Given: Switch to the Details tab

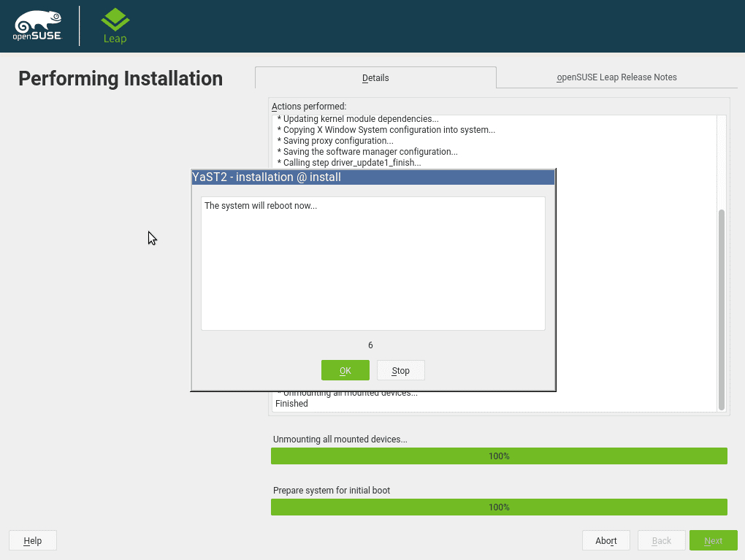Looking at the screenshot, I should (x=375, y=78).
